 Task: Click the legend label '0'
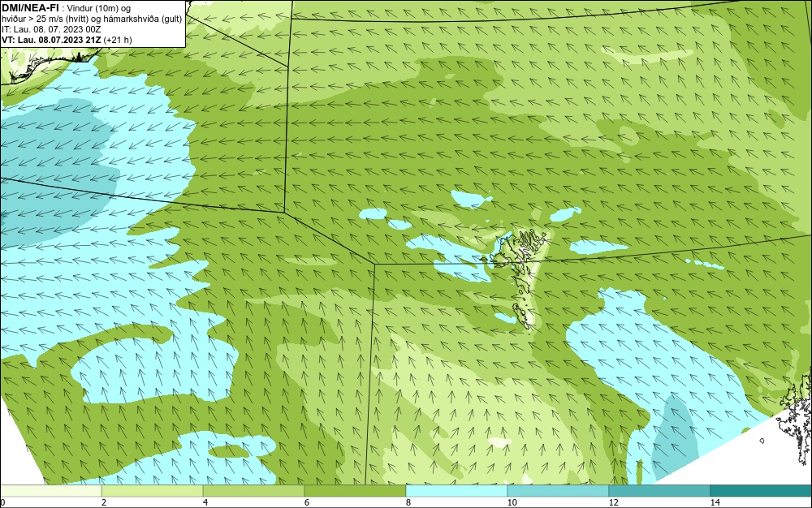[2, 502]
